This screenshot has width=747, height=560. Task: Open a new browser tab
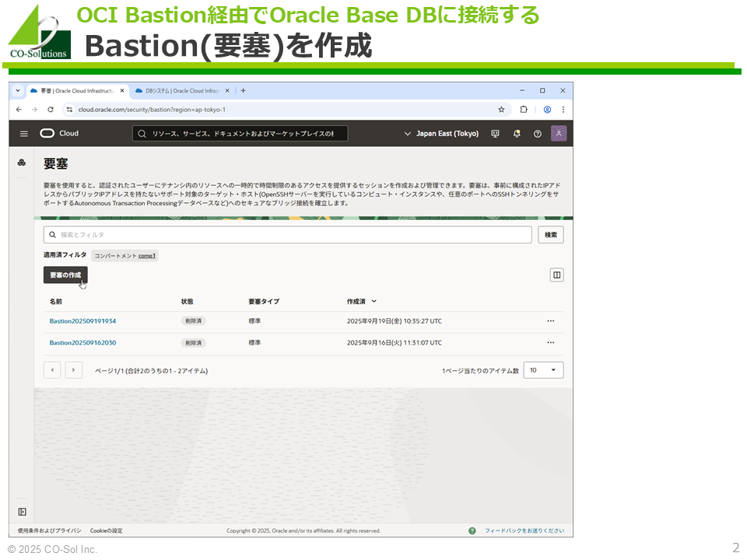[243, 90]
